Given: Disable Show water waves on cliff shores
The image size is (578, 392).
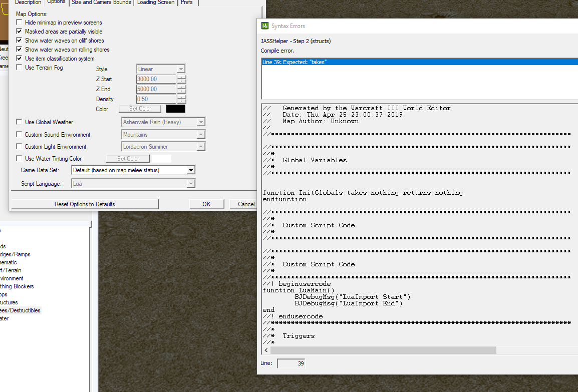Looking at the screenshot, I should coord(19,40).
